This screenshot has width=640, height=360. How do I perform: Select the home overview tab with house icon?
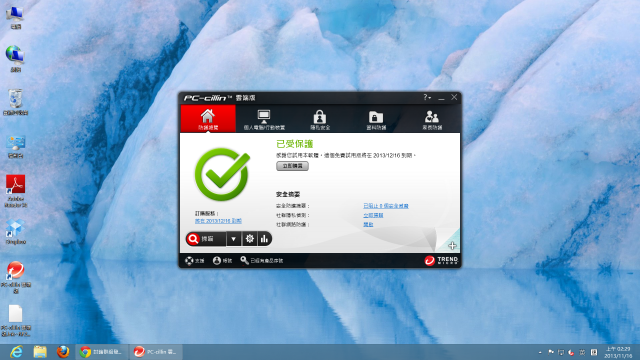pos(208,118)
